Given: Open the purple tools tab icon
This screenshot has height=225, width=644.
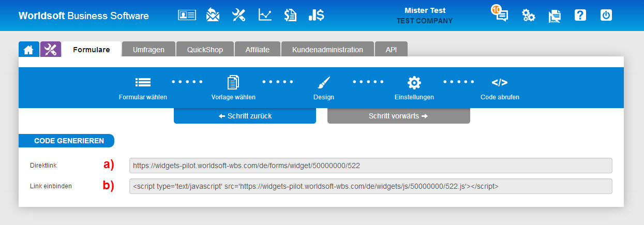Looking at the screenshot, I should pos(51,49).
